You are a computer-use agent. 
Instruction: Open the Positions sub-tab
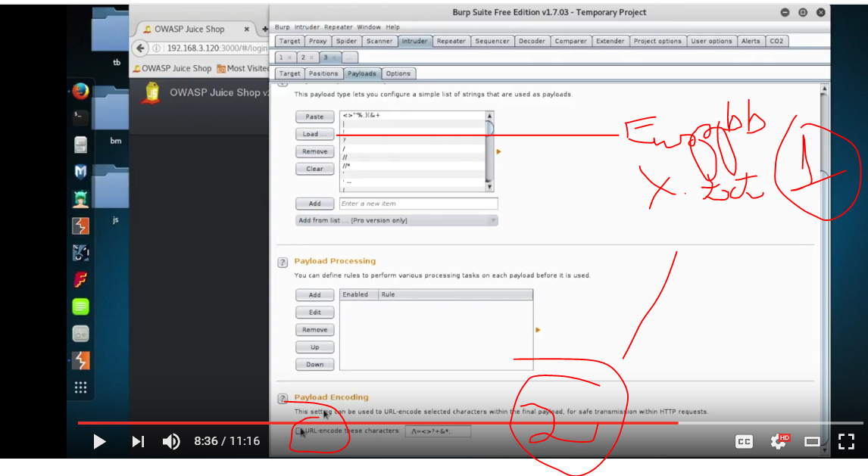pyautogui.click(x=323, y=73)
